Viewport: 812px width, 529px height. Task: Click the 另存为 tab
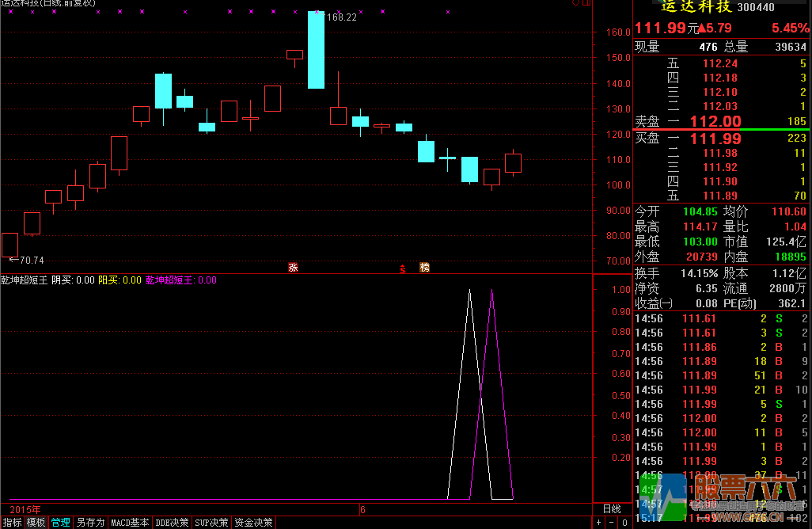coord(91,522)
